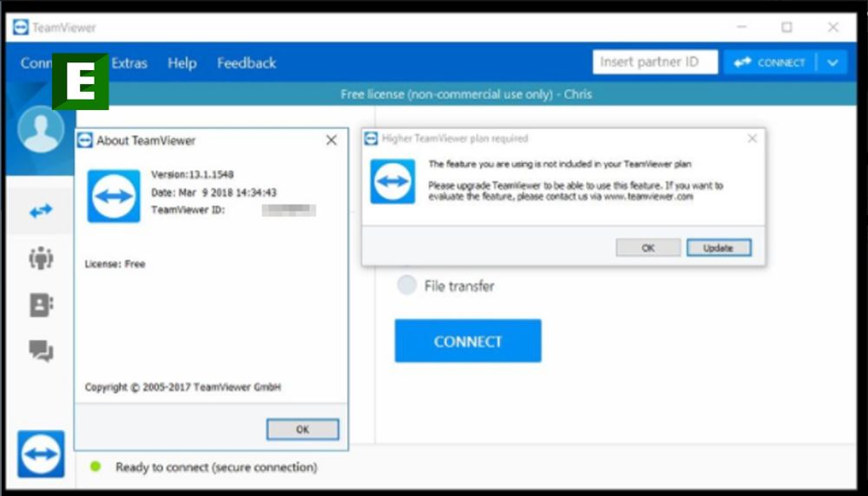Open the Feedback menu
Image resolution: width=868 pixels, height=496 pixels.
[247, 63]
